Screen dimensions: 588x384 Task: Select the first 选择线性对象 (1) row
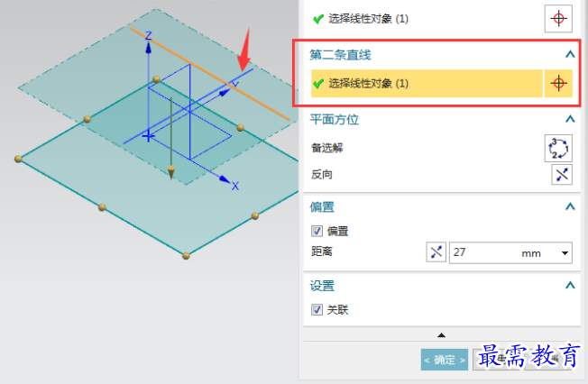427,18
